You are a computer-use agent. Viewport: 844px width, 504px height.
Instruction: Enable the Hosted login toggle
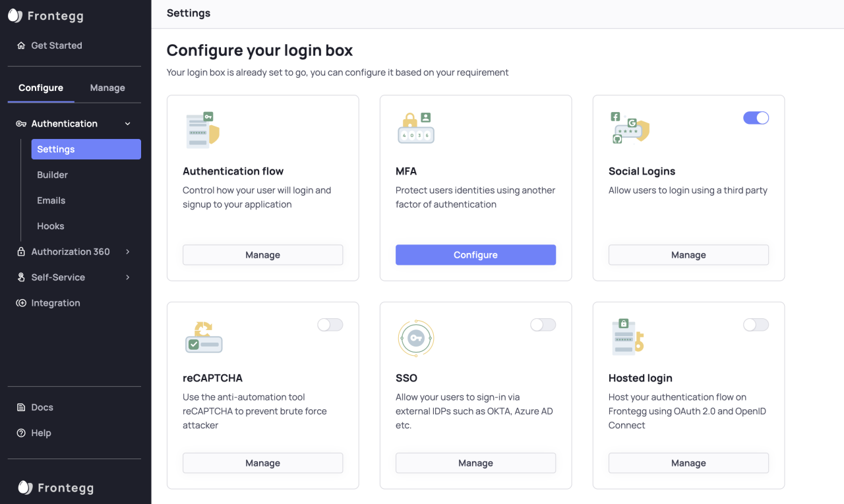[756, 325]
